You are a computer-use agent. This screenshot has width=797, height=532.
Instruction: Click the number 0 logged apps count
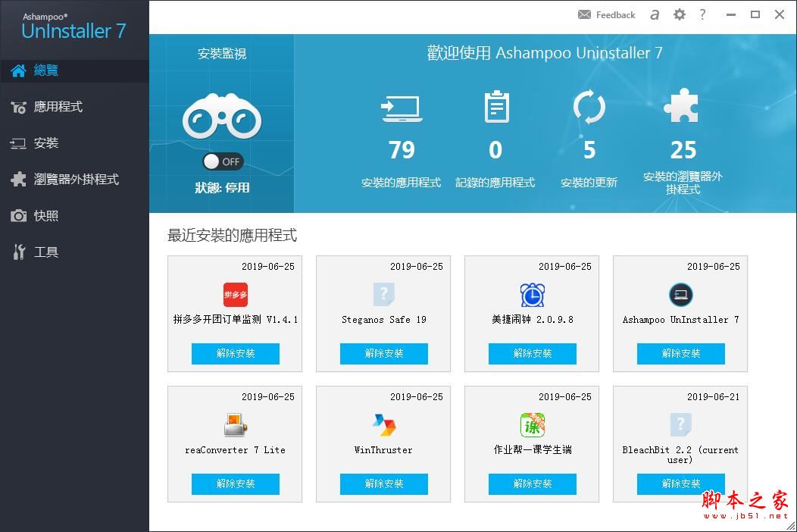pos(495,150)
